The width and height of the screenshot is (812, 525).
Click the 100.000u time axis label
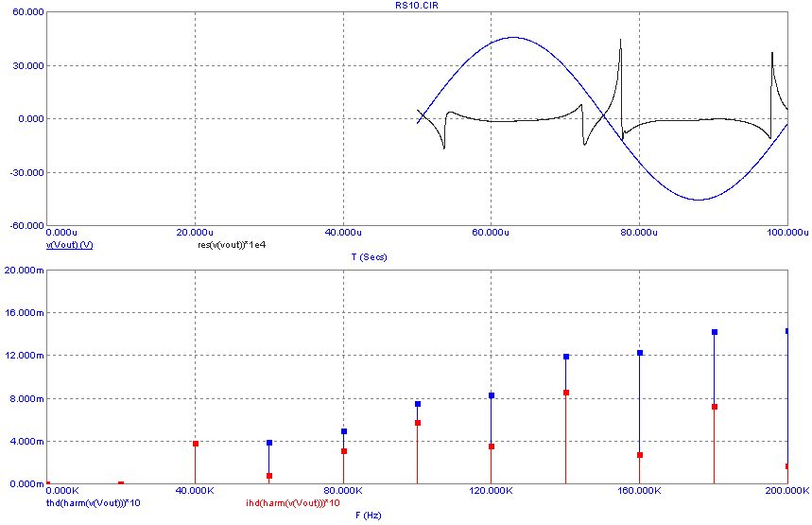click(x=787, y=232)
